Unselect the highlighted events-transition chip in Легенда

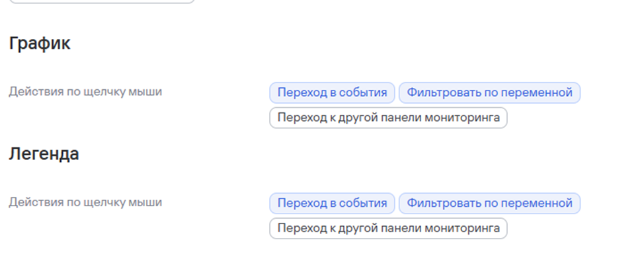(x=332, y=203)
